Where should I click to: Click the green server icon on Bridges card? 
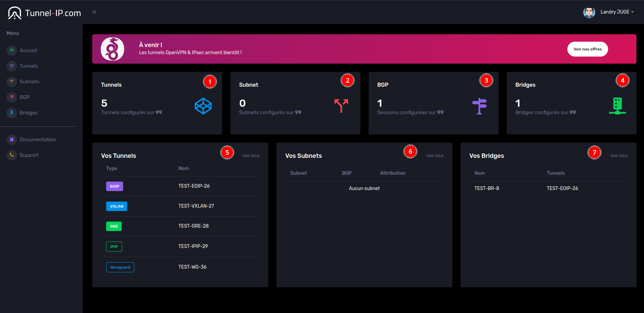click(617, 105)
